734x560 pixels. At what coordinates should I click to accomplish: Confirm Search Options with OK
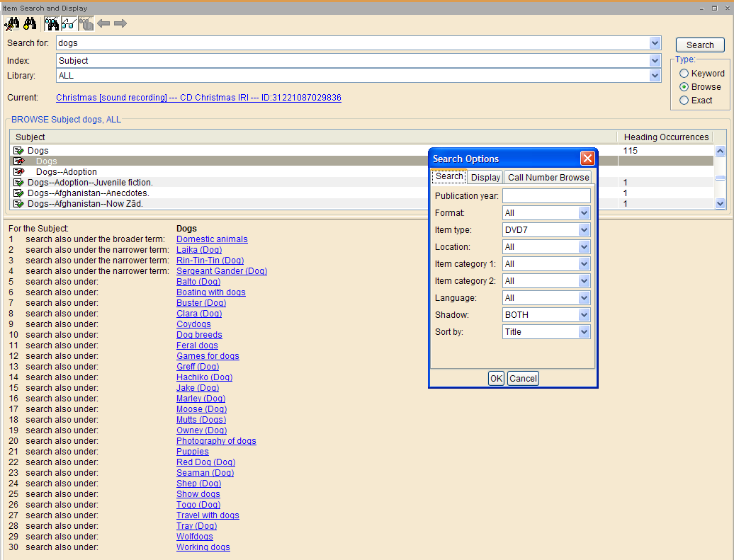coord(496,379)
